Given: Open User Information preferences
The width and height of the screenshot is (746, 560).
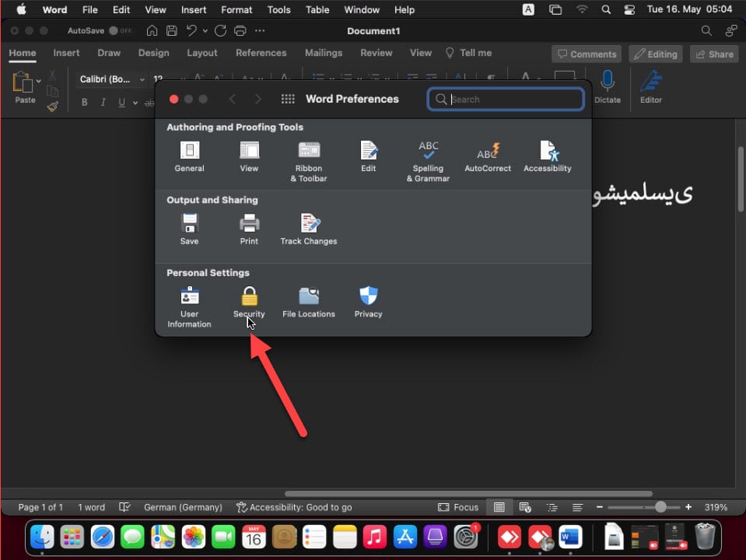Looking at the screenshot, I should (x=189, y=307).
